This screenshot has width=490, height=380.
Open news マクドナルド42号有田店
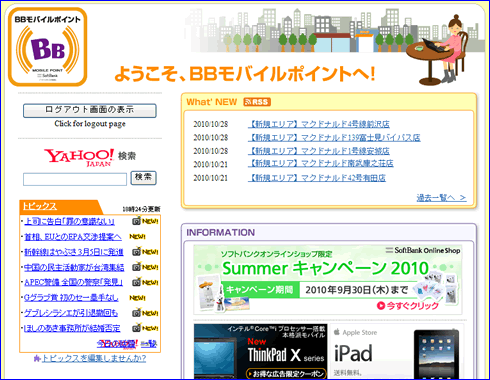pyautogui.click(x=317, y=178)
